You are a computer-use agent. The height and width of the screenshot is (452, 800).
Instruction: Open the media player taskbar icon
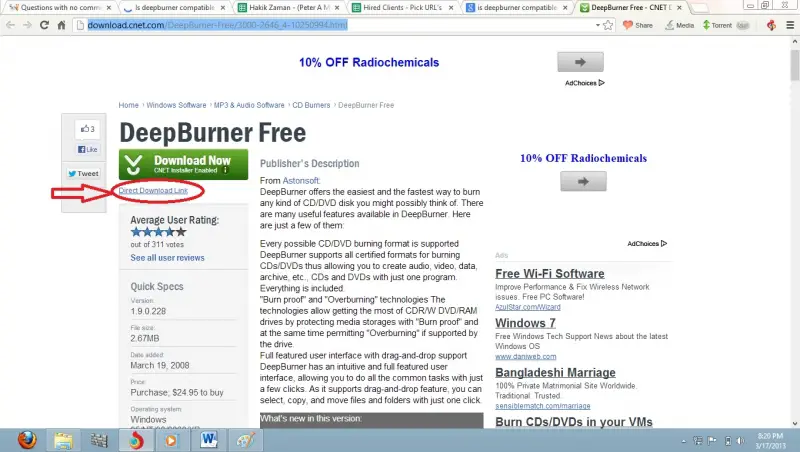[171, 440]
